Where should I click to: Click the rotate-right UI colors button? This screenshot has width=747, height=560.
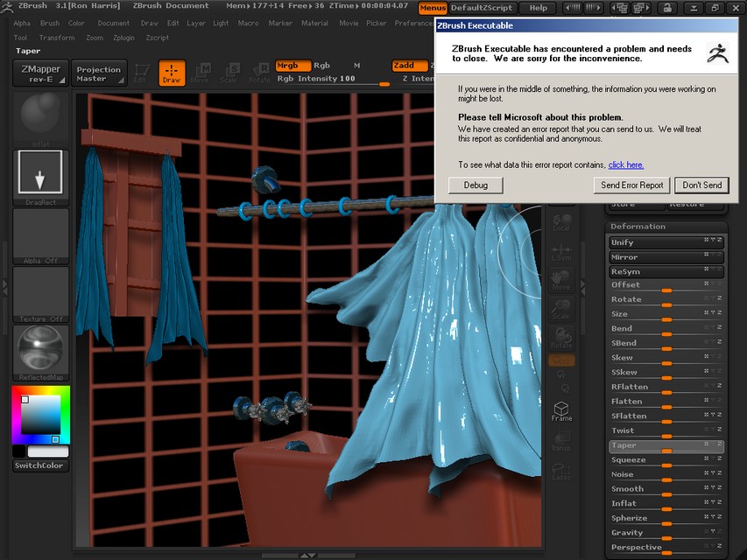tap(593, 8)
